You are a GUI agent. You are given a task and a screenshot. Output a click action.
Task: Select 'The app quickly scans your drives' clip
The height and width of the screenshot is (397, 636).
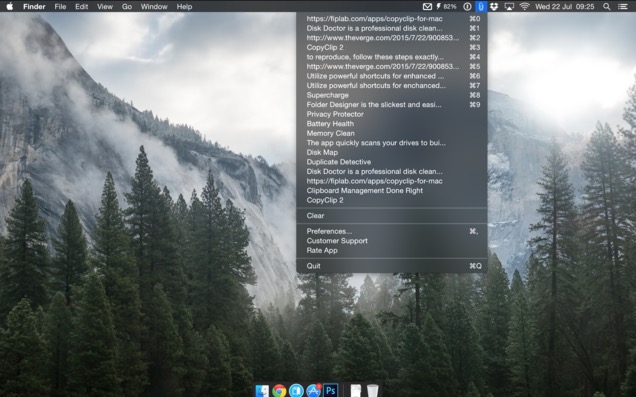click(x=392, y=143)
